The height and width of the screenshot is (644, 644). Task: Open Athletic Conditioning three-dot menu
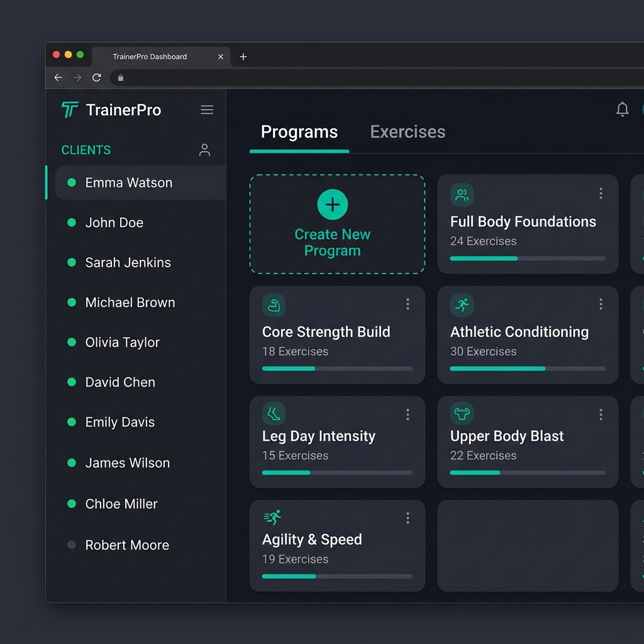tap(601, 304)
